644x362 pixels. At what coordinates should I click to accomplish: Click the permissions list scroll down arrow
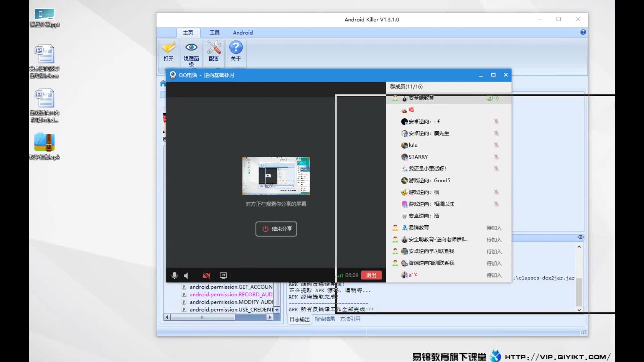[277, 310]
